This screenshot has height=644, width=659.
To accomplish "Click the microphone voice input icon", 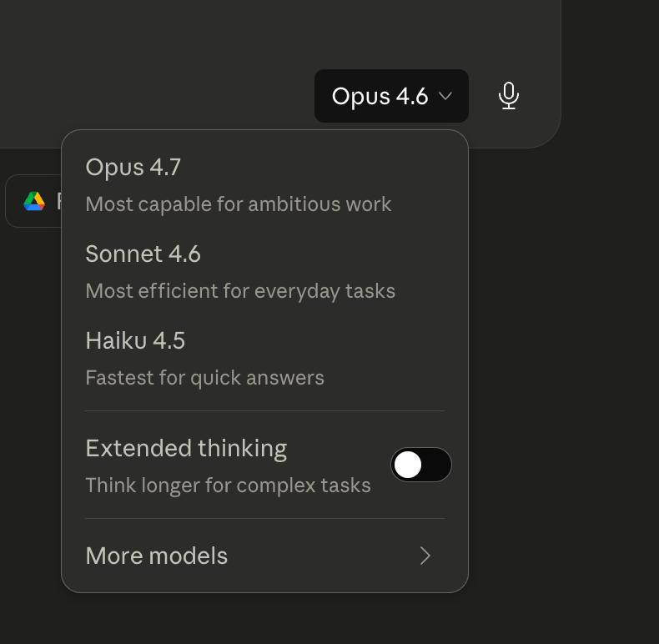I will click(x=509, y=96).
